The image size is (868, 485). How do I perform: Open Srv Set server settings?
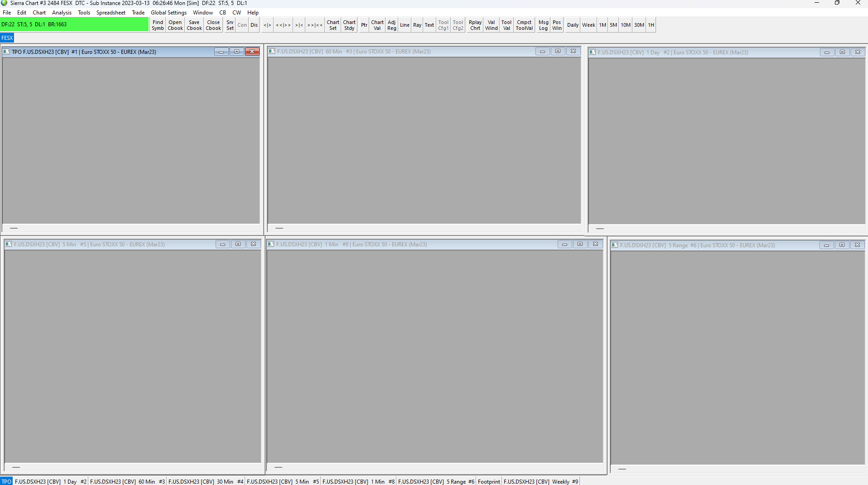[230, 25]
